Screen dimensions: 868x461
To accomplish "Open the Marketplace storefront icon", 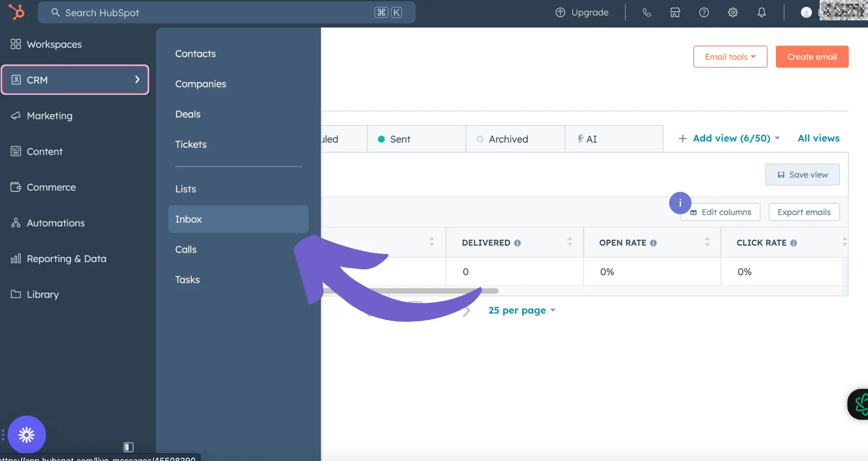I will pyautogui.click(x=675, y=13).
